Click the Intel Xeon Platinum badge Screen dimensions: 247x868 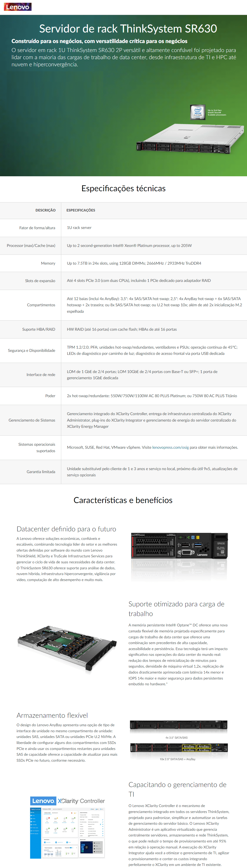coord(198,113)
